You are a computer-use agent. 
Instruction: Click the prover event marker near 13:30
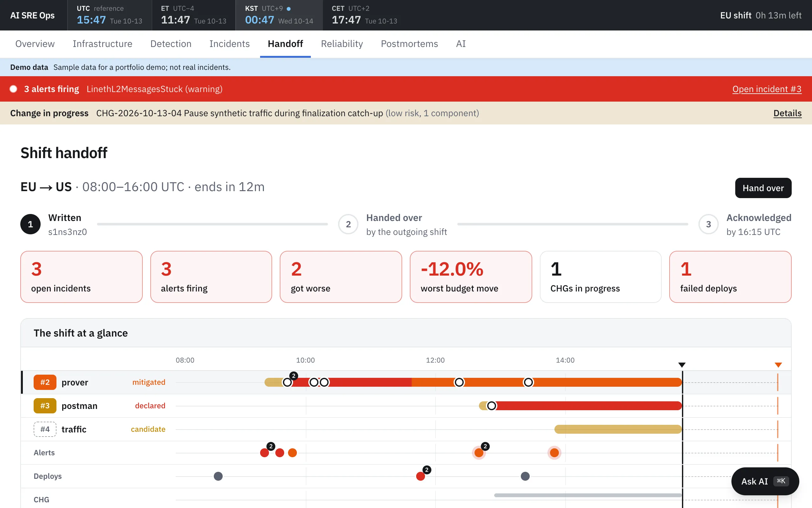[x=528, y=382]
